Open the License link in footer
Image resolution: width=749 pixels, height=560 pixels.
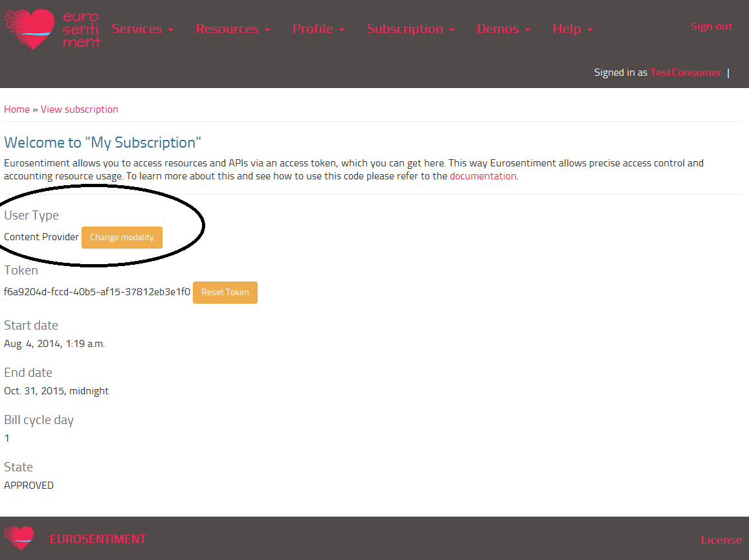721,539
